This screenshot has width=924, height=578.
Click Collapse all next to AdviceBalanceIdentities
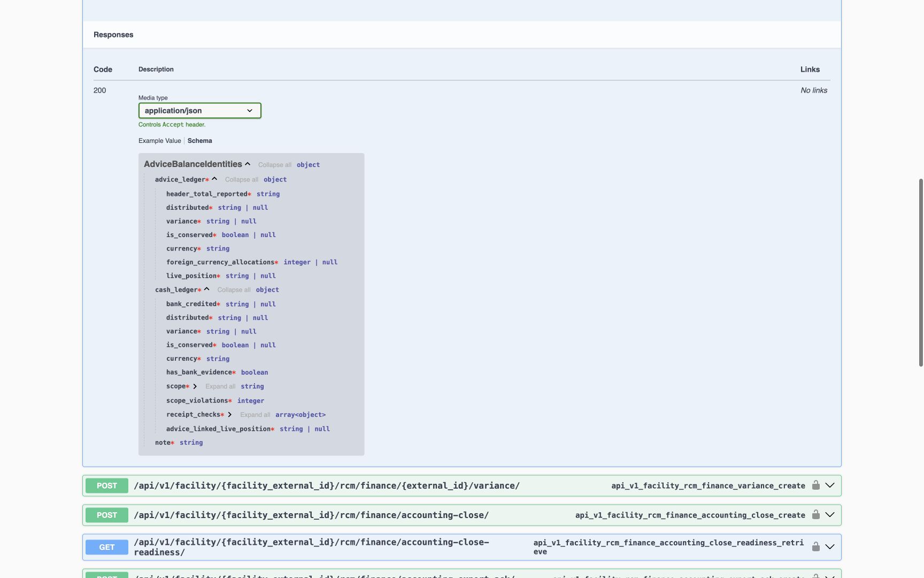point(275,165)
